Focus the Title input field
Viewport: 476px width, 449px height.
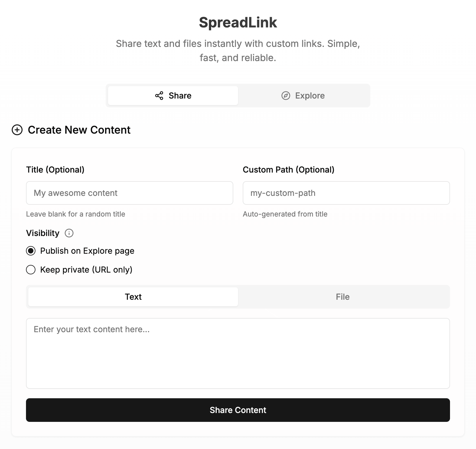tap(129, 193)
